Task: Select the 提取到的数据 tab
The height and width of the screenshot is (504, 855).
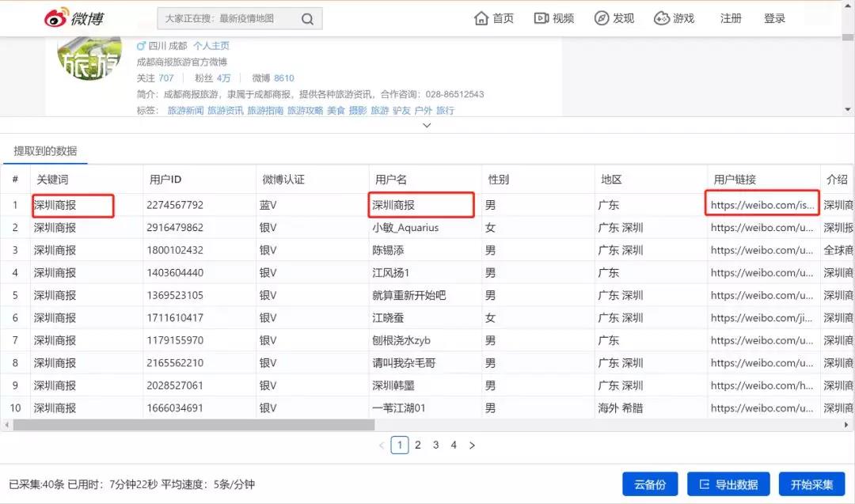Action: [45, 151]
